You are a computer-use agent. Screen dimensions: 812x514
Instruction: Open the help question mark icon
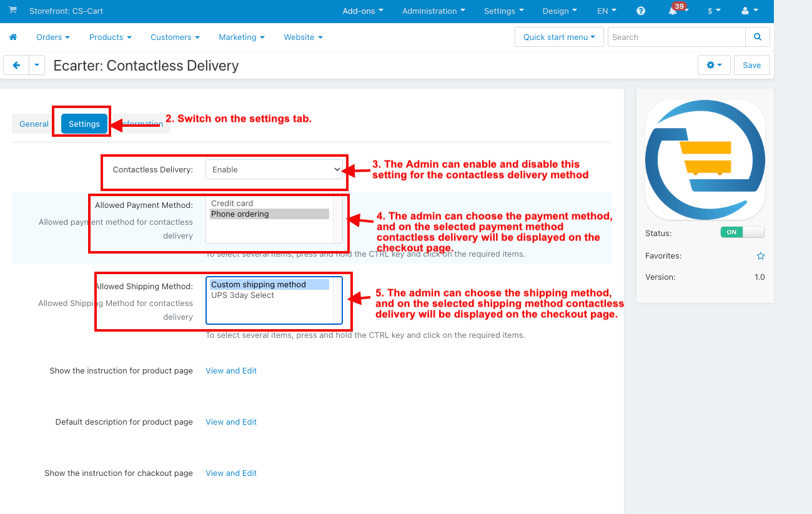(x=641, y=11)
